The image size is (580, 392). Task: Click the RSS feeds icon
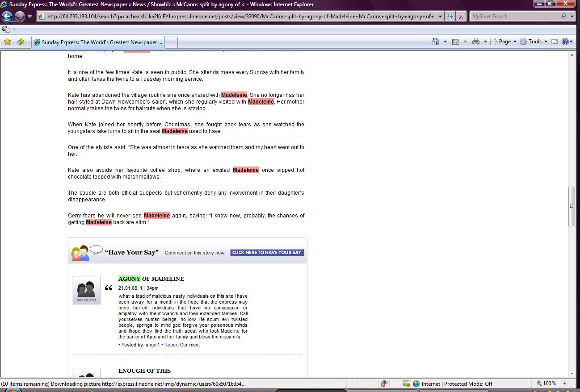click(455, 42)
